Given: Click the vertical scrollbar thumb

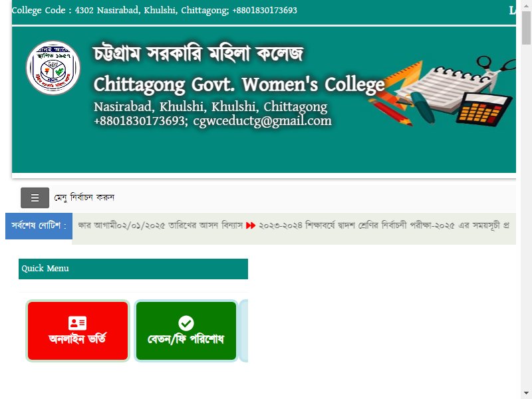Looking at the screenshot, I should 526,28.
